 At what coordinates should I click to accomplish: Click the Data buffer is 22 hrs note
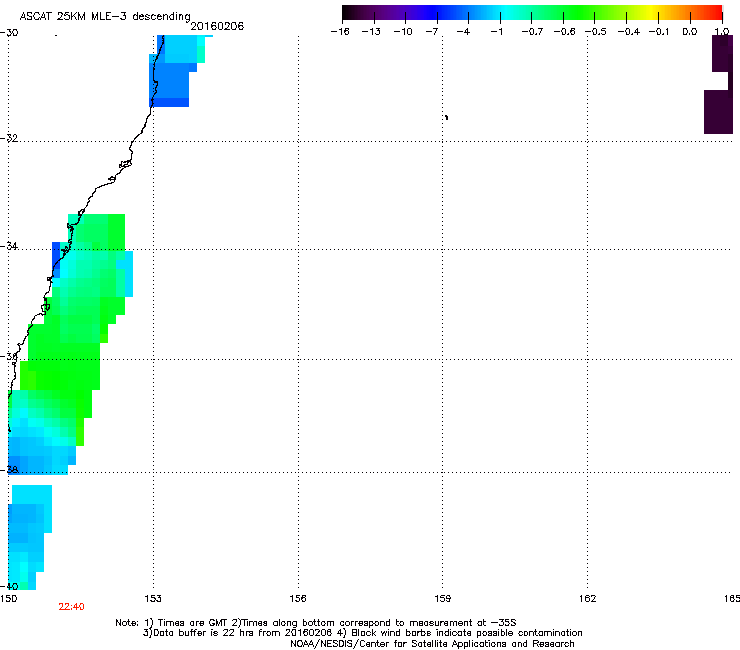(362, 633)
